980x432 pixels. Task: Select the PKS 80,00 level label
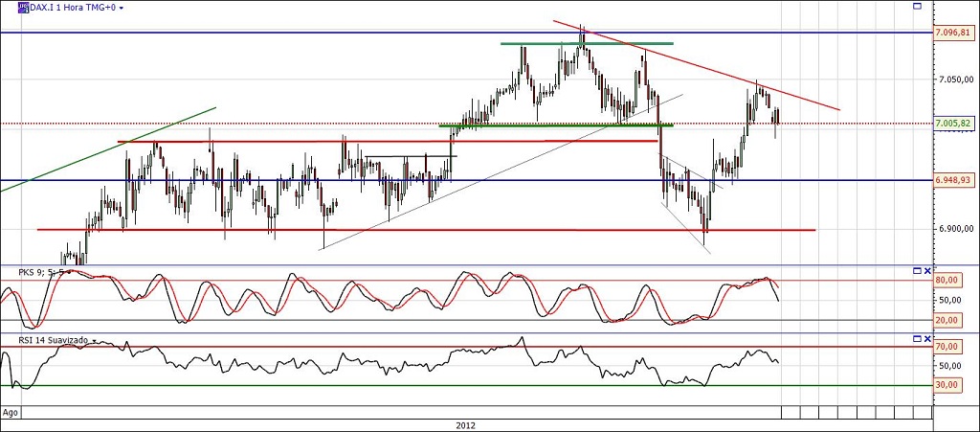click(x=947, y=281)
